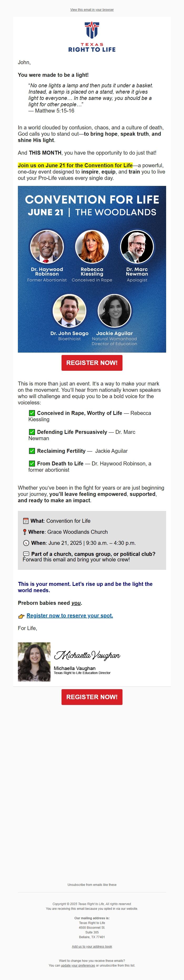This screenshot has width=184, height=980.
Task: Click Rebecca Kiessling's portrait in the banner
Action: coord(92,247)
